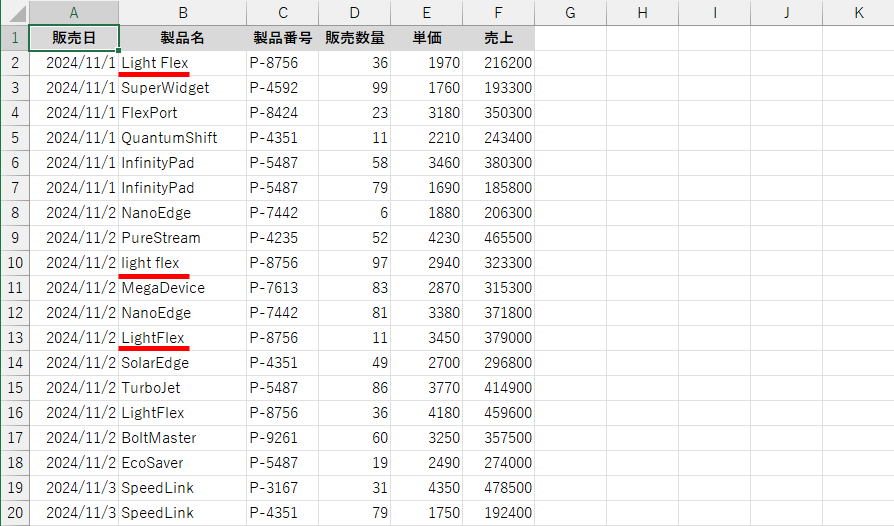Select column H header

[643, 13]
